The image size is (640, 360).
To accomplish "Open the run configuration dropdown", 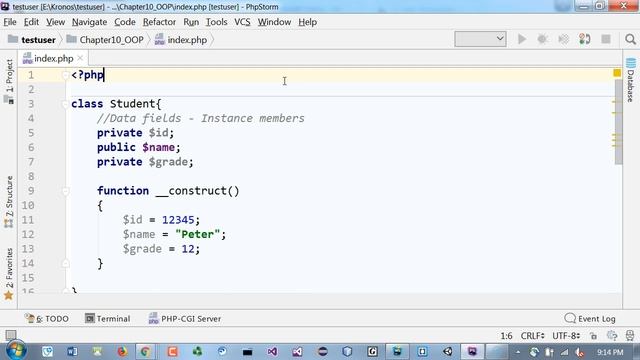I will coord(480,39).
